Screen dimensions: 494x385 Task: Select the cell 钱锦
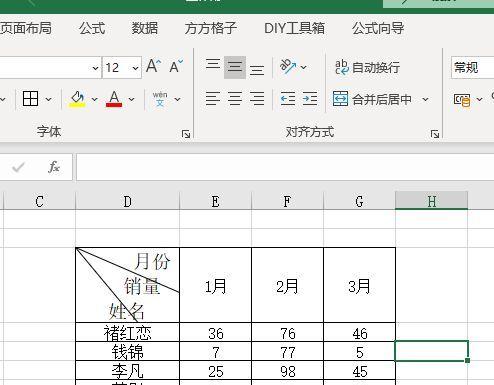point(128,351)
